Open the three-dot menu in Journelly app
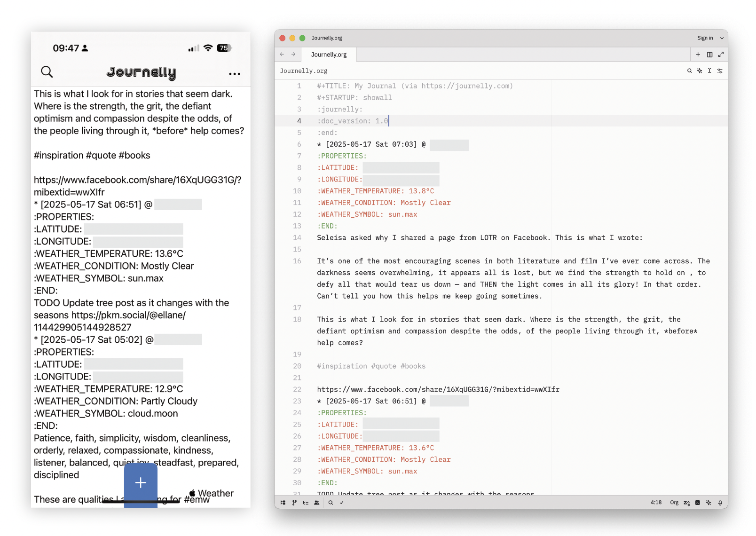Image resolution: width=756 pixels, height=536 pixels. (x=234, y=74)
